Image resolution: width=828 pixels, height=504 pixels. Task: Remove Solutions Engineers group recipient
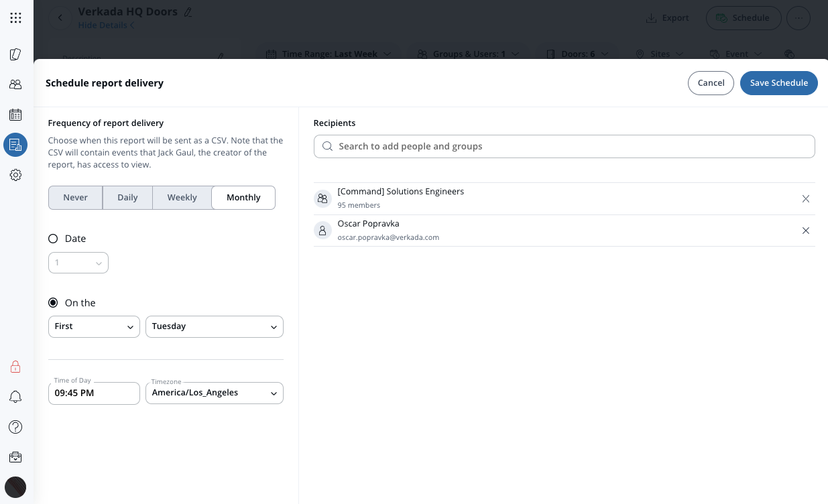click(806, 198)
